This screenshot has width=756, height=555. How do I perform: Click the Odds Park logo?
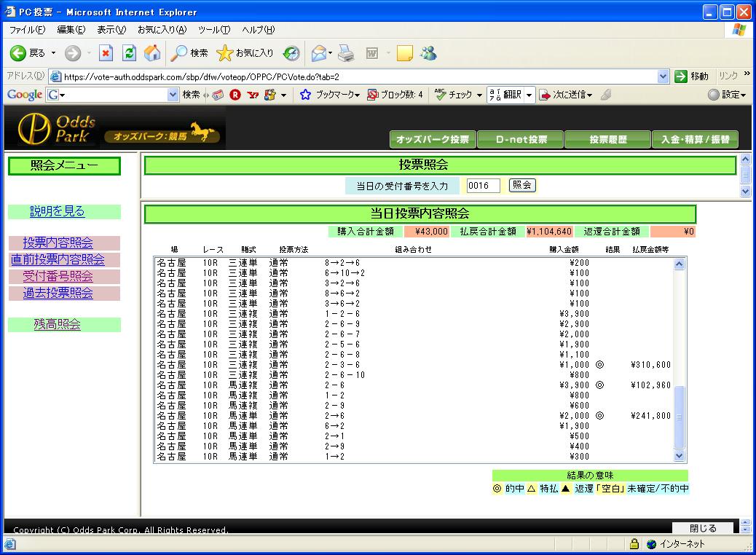tap(56, 129)
